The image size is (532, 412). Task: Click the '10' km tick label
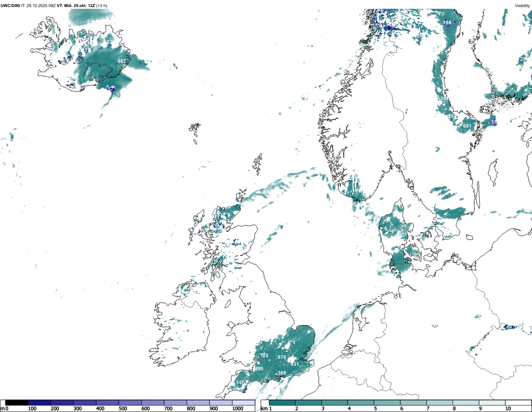(508, 409)
